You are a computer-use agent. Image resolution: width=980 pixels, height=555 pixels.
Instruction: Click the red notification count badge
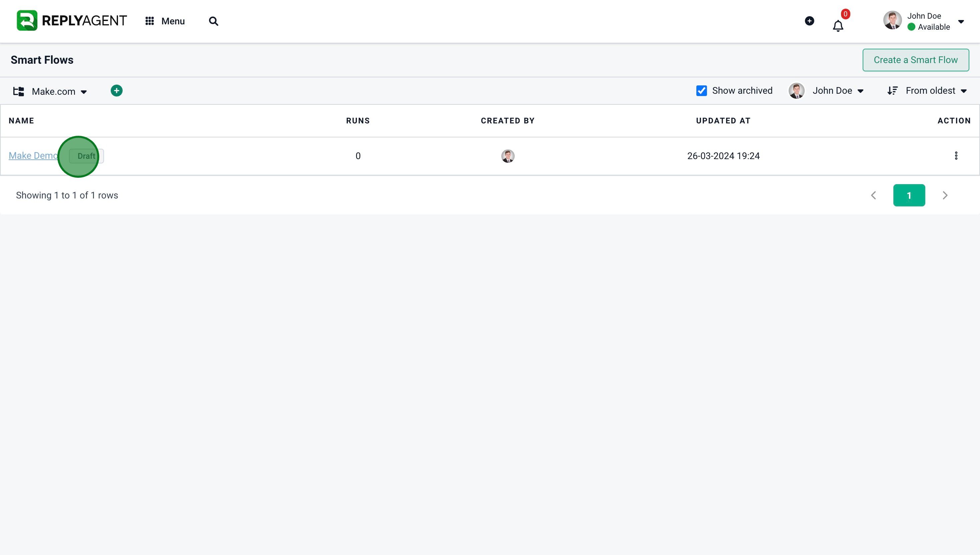(845, 14)
